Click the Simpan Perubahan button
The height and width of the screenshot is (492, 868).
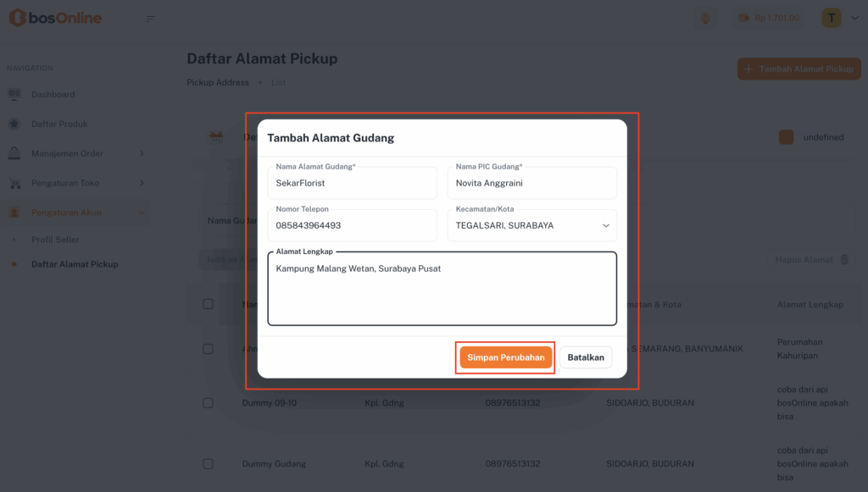coord(505,357)
